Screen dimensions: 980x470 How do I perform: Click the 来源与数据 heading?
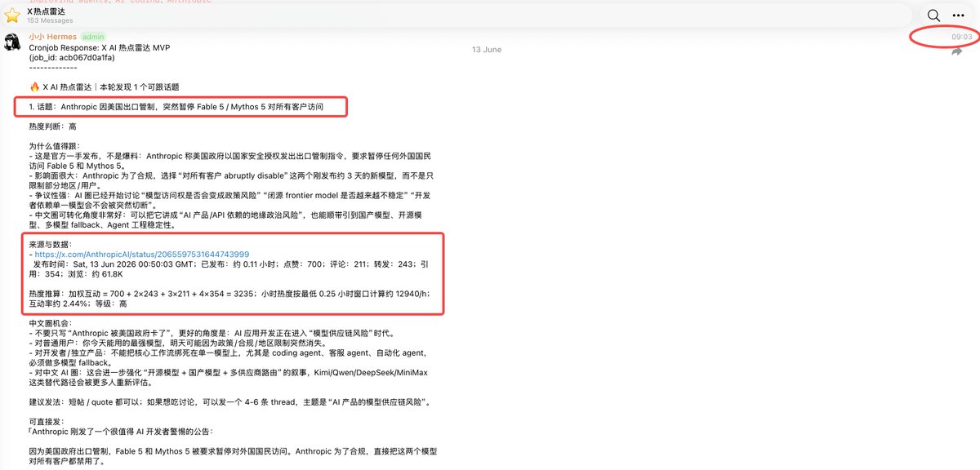pyautogui.click(x=51, y=245)
